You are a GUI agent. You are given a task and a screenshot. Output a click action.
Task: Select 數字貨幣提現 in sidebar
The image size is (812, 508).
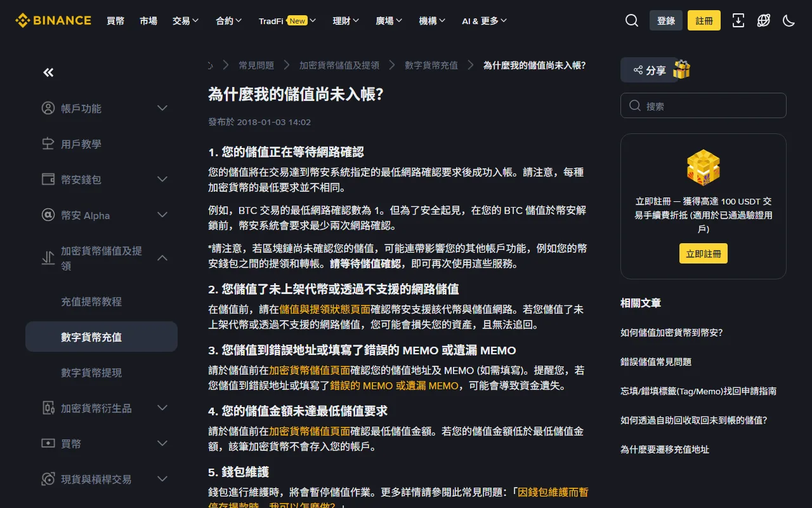pos(91,373)
